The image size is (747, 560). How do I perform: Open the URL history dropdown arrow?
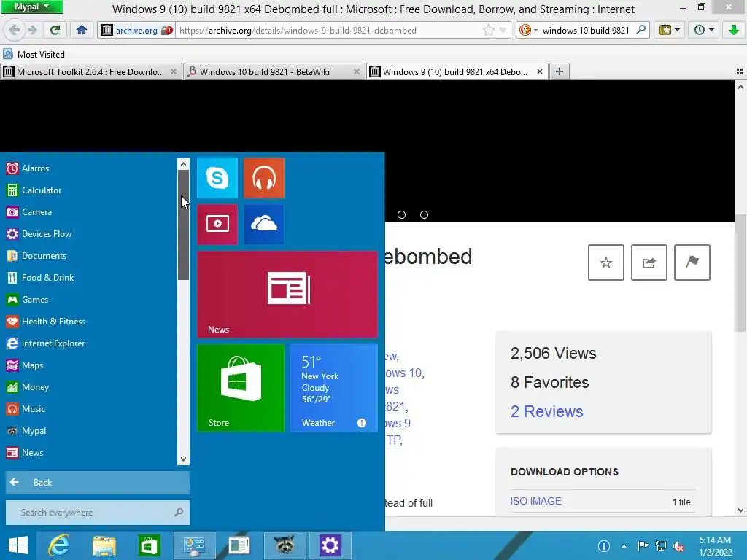(503, 31)
